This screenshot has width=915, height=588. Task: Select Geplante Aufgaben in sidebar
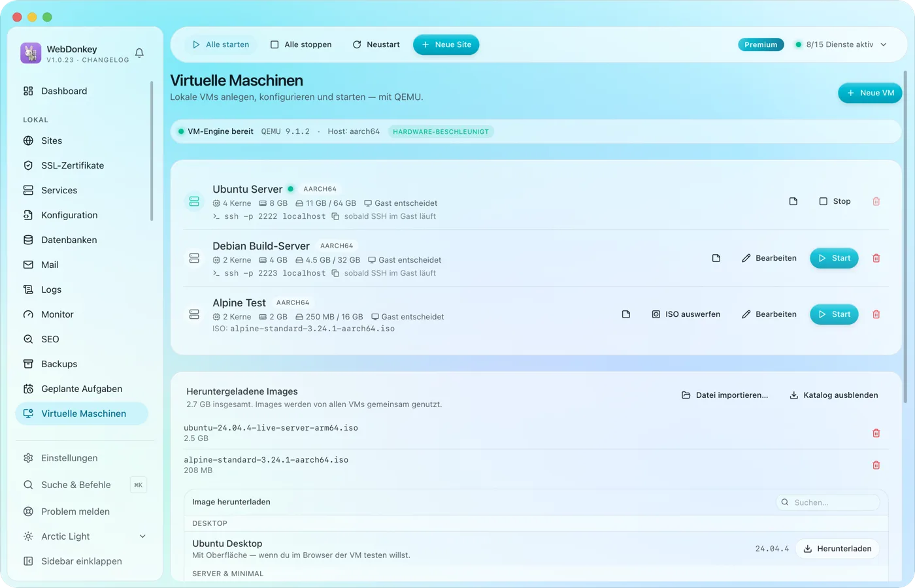click(82, 389)
